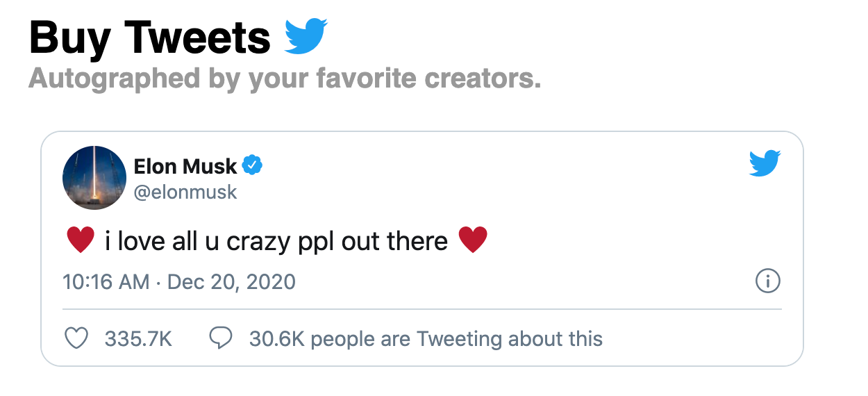The image size is (868, 396).
Task: Open Twitter via the card's bird logo
Action: 765,164
